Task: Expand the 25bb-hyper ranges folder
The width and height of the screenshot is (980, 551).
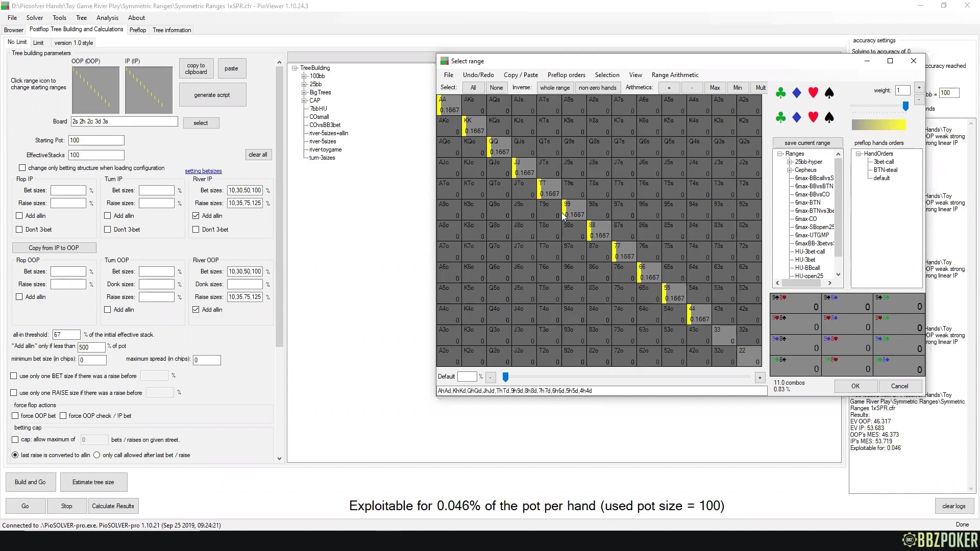Action: 790,162
